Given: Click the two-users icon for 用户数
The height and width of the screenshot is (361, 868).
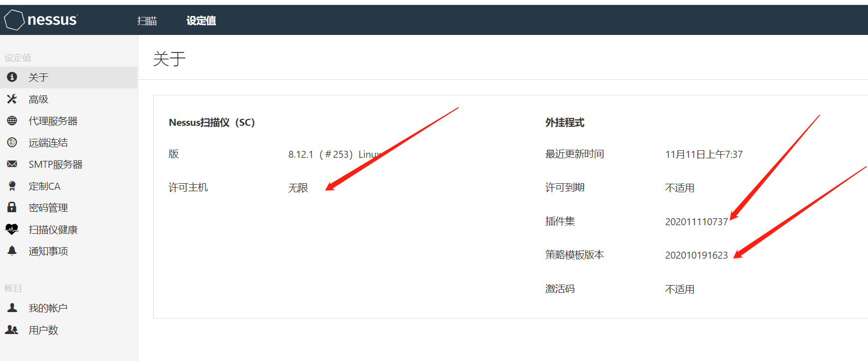Looking at the screenshot, I should pos(12,330).
